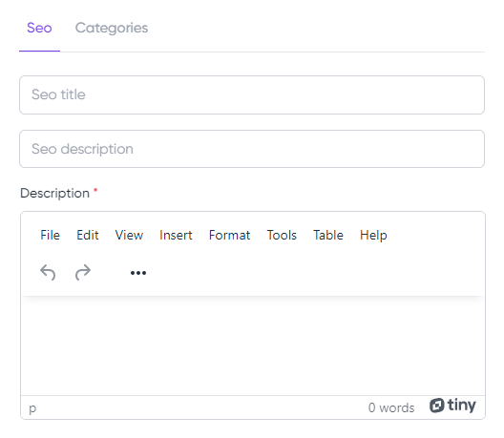Reveal more toolbar options via ellipsis
504x438 pixels.
click(138, 273)
